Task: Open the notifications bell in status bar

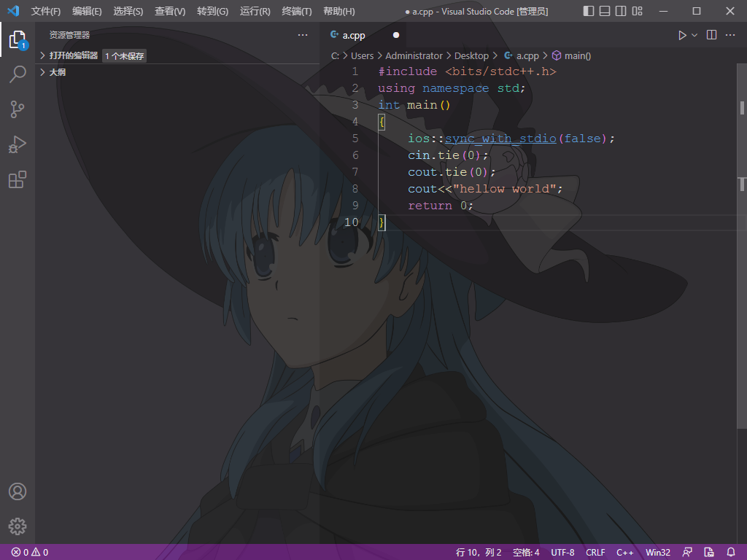Action: pos(731,552)
